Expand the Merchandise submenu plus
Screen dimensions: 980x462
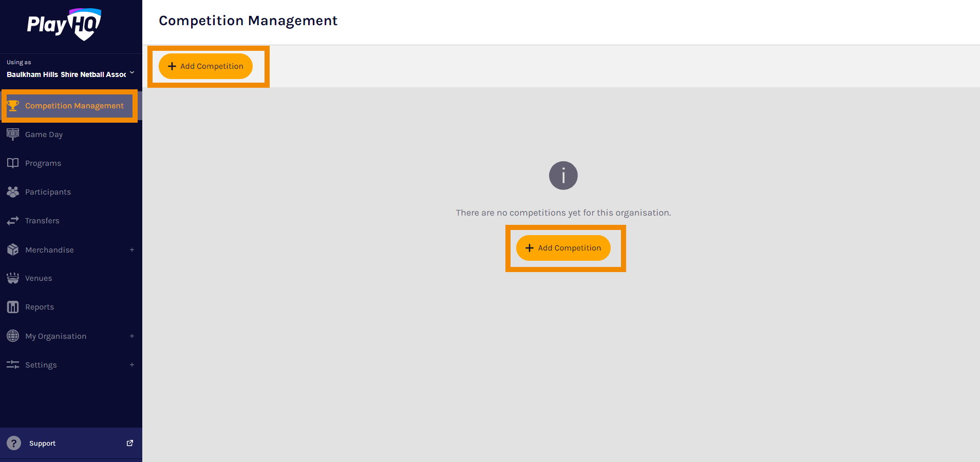132,250
